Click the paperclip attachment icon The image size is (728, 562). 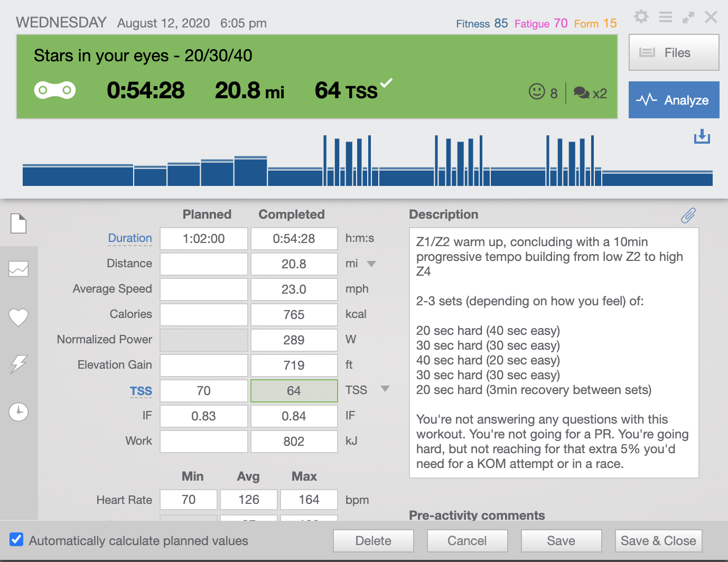688,215
